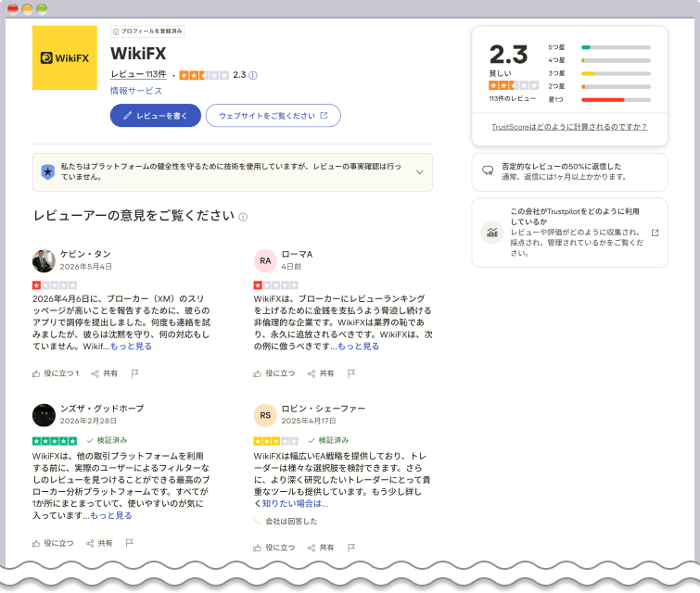The height and width of the screenshot is (593, 700).
Task: Click the 113件のレビュー text in score card
Action: (512, 98)
